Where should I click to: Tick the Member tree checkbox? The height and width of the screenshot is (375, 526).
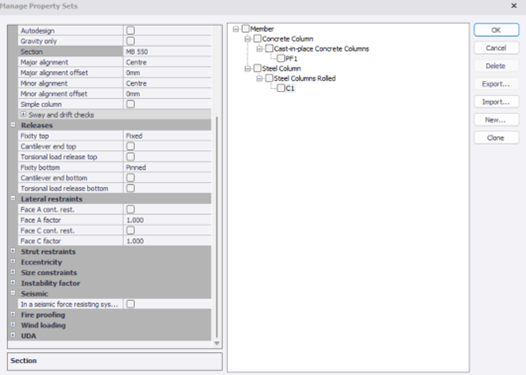(x=246, y=29)
